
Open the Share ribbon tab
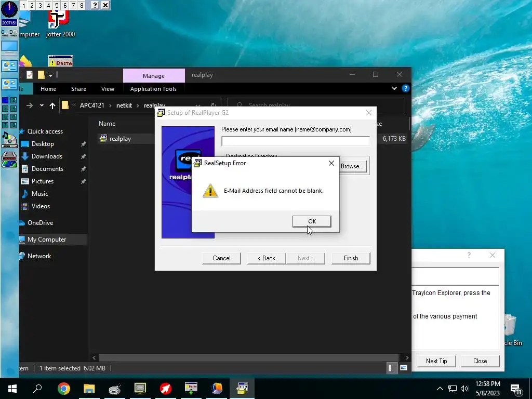[78, 89]
